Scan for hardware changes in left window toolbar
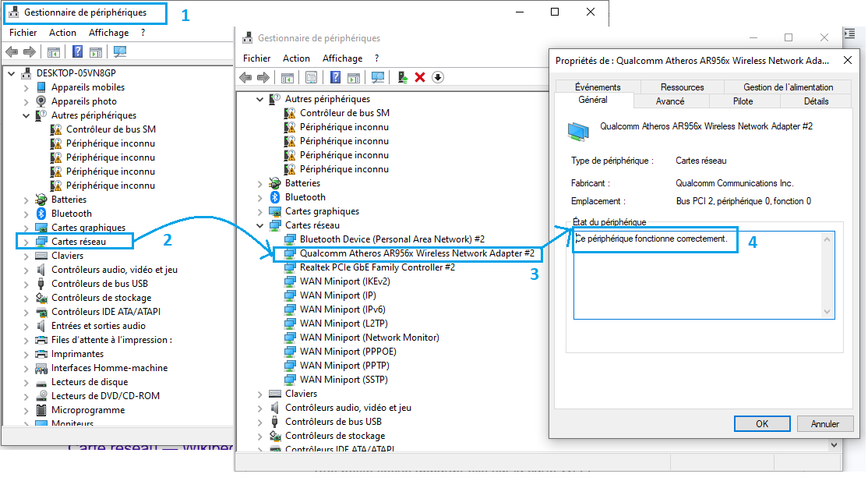This screenshot has width=868, height=481. coord(119,52)
